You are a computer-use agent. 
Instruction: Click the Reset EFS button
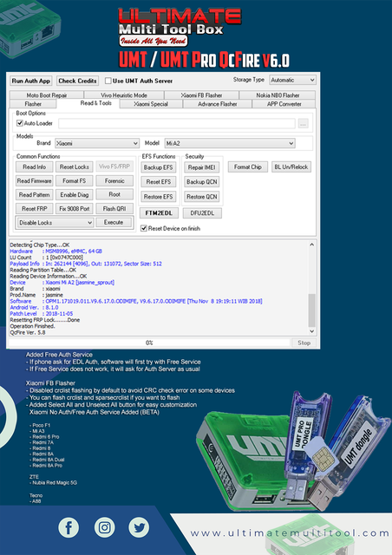pyautogui.click(x=159, y=182)
